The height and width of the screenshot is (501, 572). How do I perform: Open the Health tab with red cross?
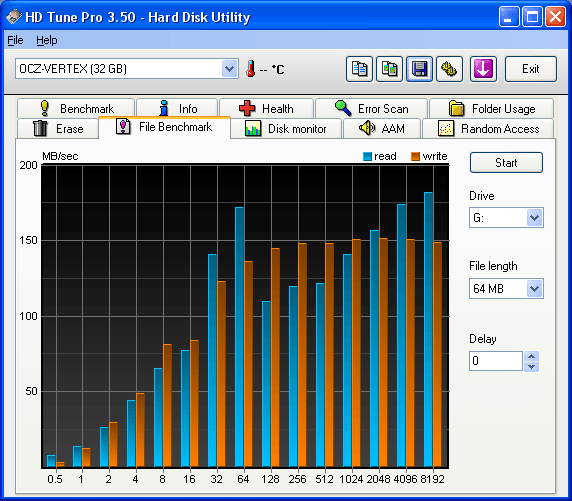(x=266, y=108)
